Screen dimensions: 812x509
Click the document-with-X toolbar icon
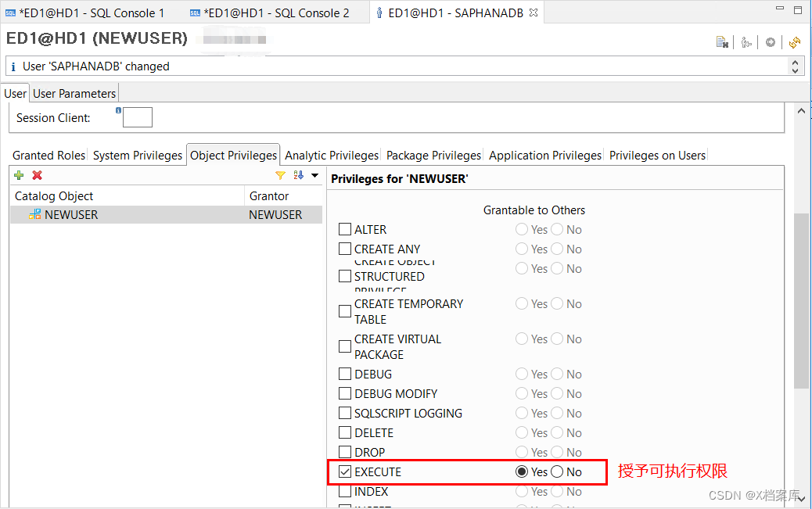tap(722, 42)
